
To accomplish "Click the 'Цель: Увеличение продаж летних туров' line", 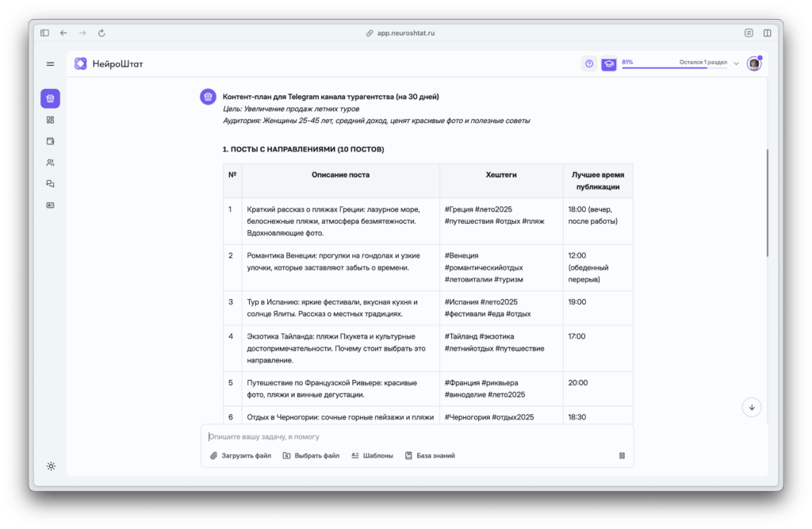I will pos(290,109).
